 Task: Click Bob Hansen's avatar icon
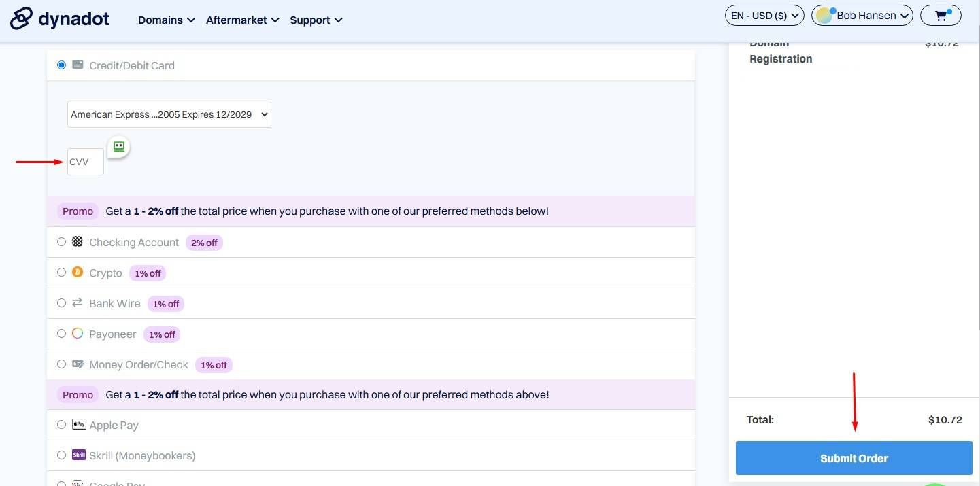pyautogui.click(x=825, y=16)
